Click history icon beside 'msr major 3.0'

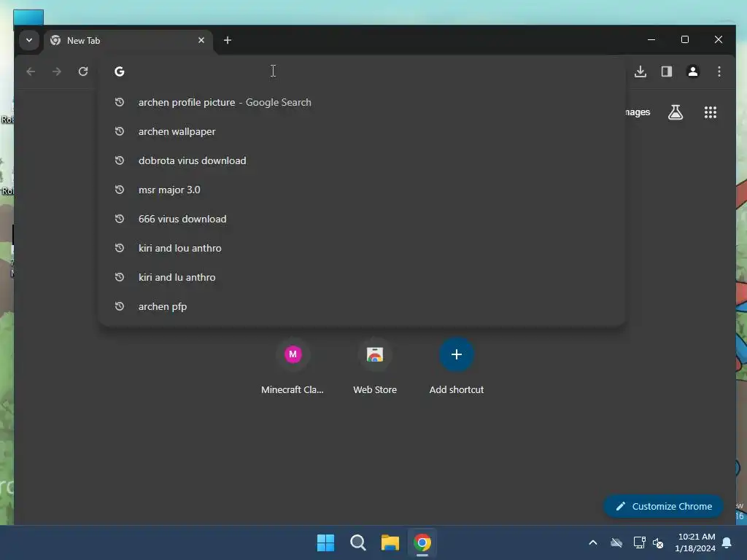120,190
